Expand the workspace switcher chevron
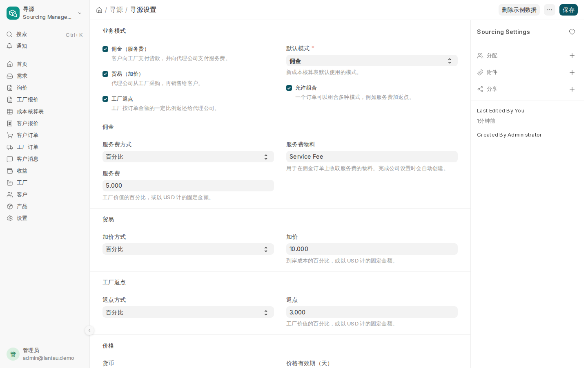This screenshot has height=368, width=588. pyautogui.click(x=80, y=13)
